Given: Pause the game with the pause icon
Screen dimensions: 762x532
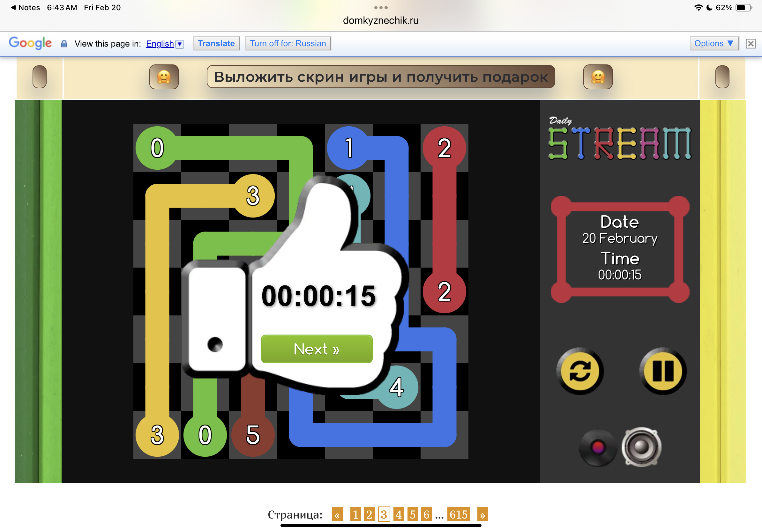Looking at the screenshot, I should tap(662, 371).
